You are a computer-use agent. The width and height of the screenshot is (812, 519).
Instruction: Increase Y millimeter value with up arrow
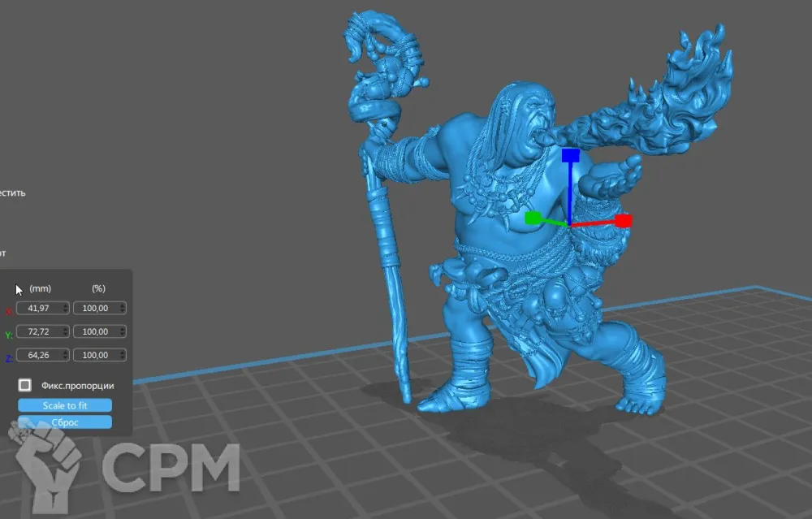coord(66,329)
